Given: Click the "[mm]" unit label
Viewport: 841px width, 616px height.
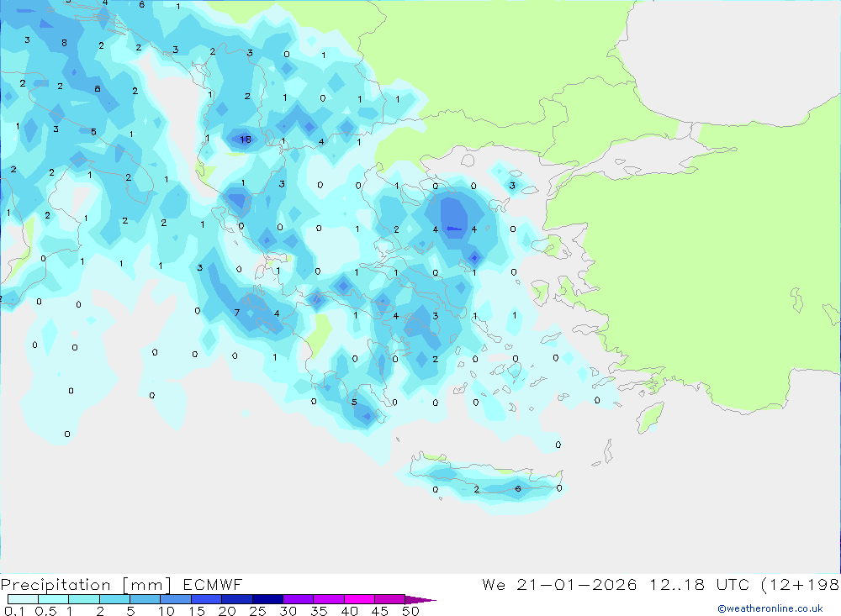Looking at the screenshot, I should pyautogui.click(x=147, y=585).
